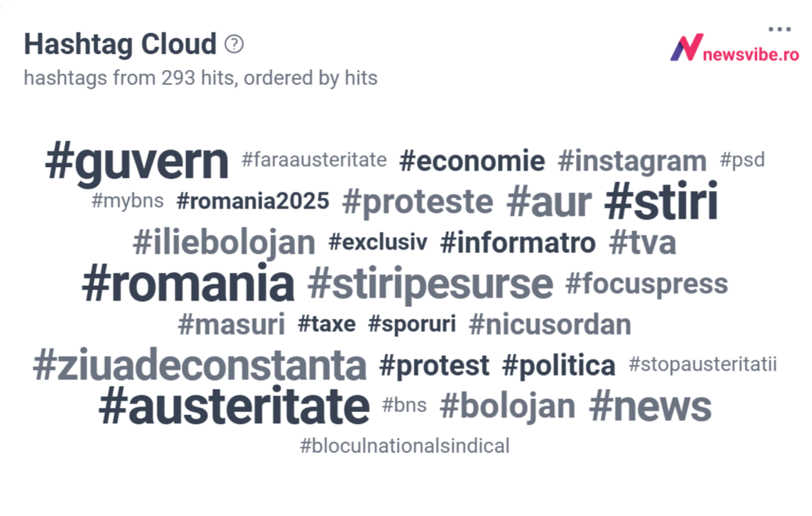This screenshot has height=516, width=812.
Task: Open the #instagram hashtag
Action: click(632, 161)
